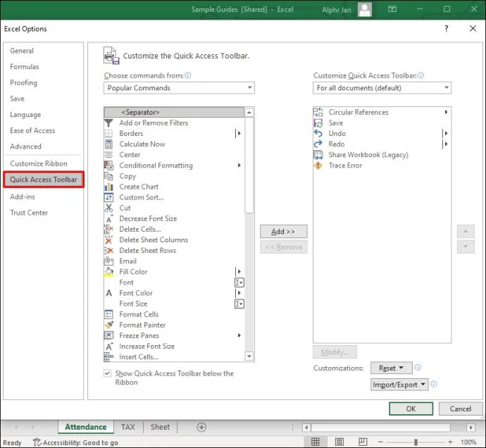Open the Proofing options category
Viewport: 486px width, 448px height.
(23, 83)
